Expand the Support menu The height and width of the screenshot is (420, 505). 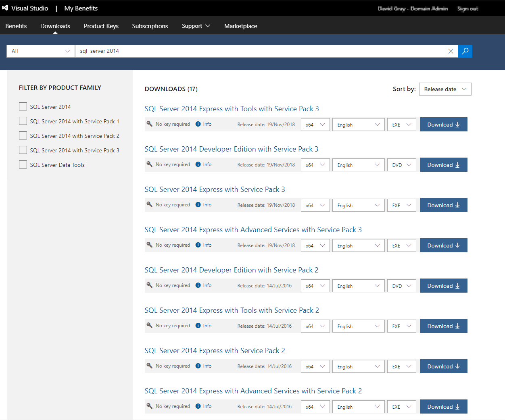click(196, 26)
